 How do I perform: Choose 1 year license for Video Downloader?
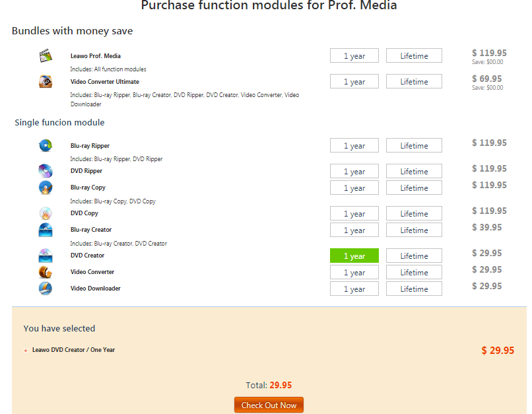click(x=354, y=289)
